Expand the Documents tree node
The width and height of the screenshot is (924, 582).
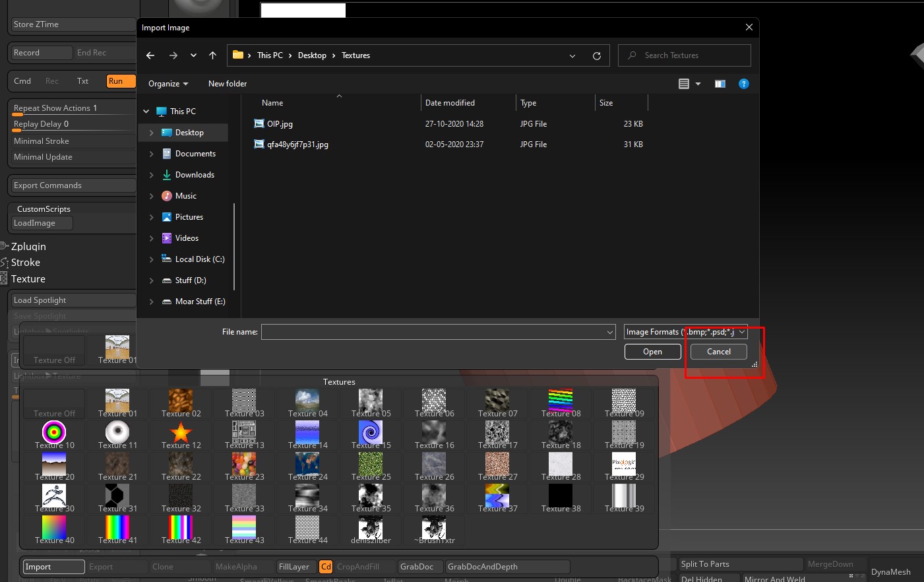[152, 154]
